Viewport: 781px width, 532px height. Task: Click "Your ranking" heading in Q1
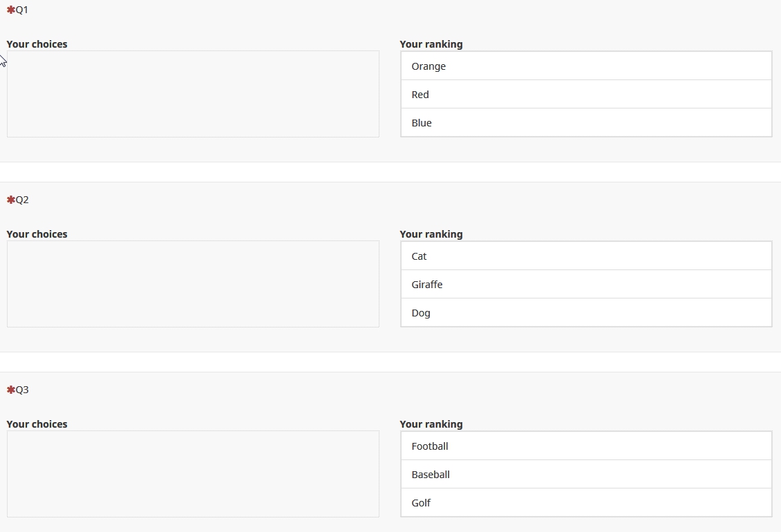point(431,44)
